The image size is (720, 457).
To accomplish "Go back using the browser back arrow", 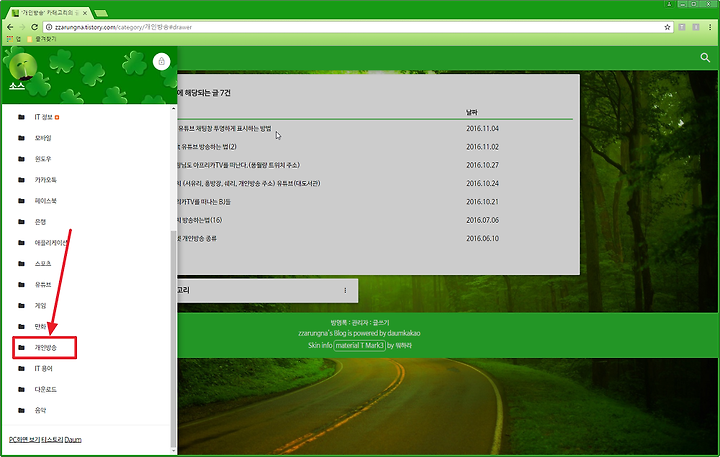I will coord(10,27).
